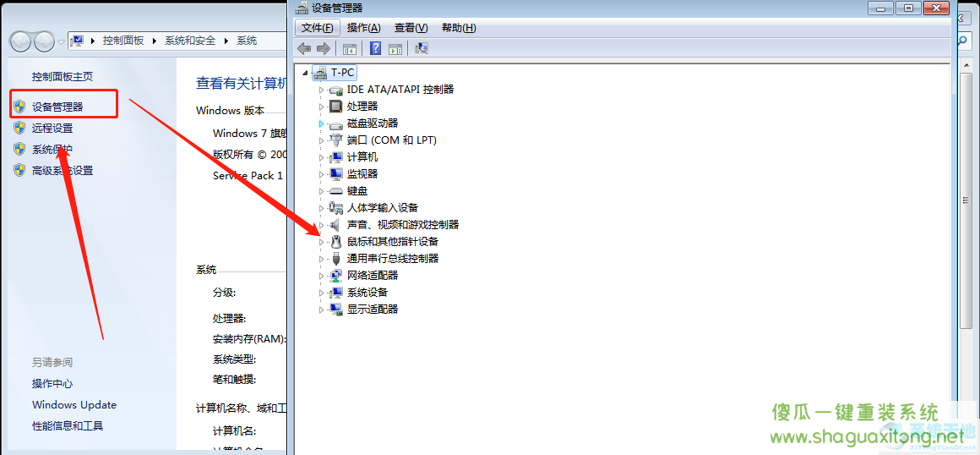Expand the 系统设备 node
Screen dimensions: 980x455
321,293
